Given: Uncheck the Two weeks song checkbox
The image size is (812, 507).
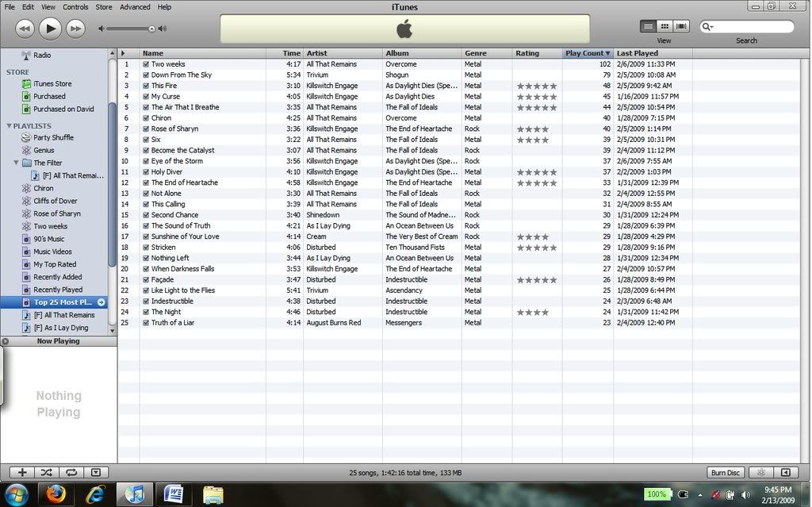Looking at the screenshot, I should (x=146, y=64).
